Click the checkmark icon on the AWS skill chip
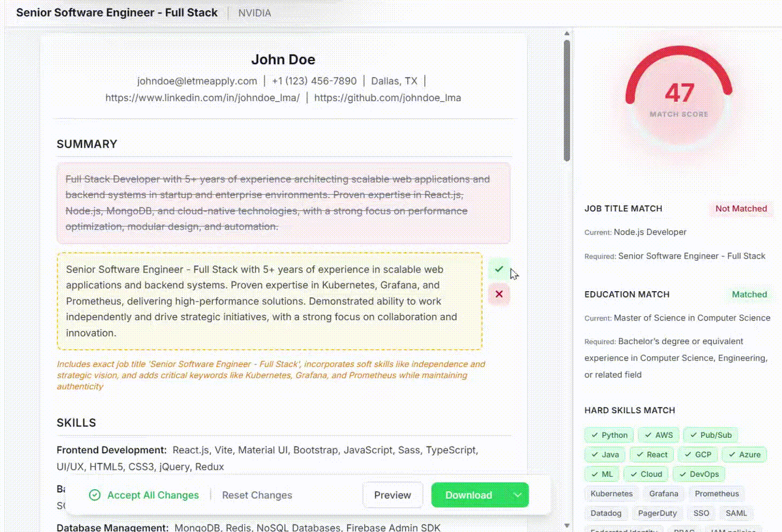This screenshot has height=532, width=782. [x=648, y=435]
